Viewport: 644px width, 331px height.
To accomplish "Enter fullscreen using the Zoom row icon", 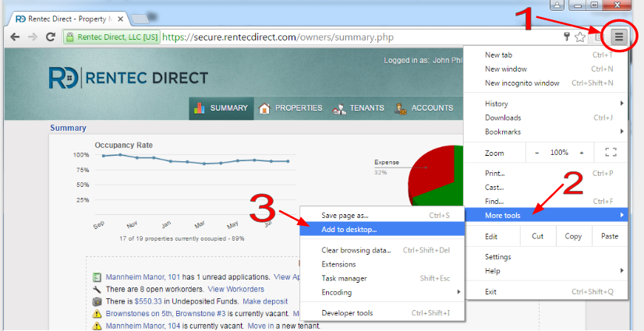I will [x=610, y=153].
